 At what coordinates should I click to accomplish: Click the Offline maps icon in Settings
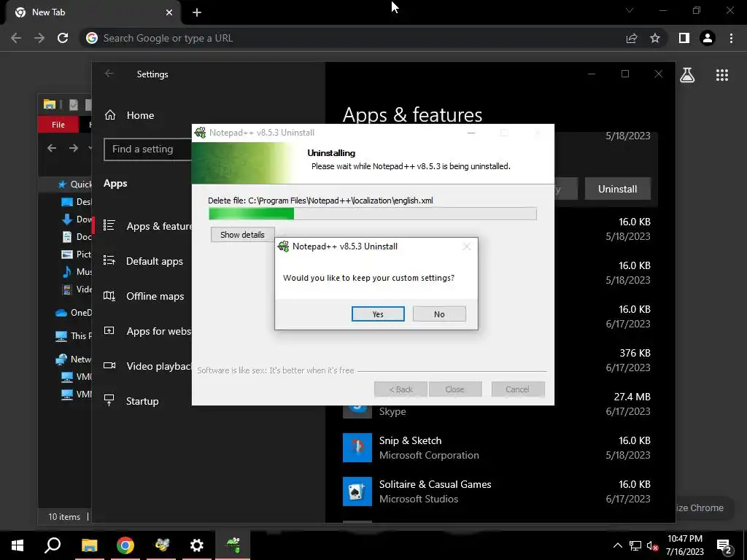click(109, 296)
